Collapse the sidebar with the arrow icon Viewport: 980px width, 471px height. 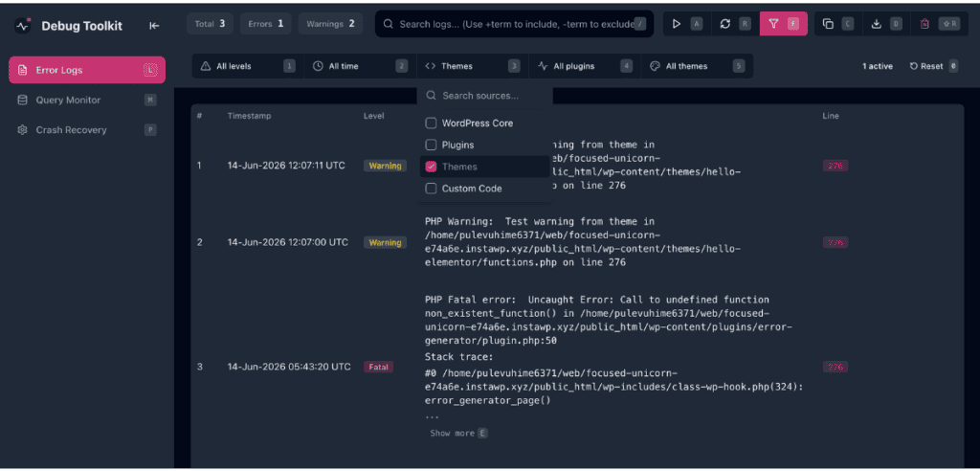(x=154, y=26)
